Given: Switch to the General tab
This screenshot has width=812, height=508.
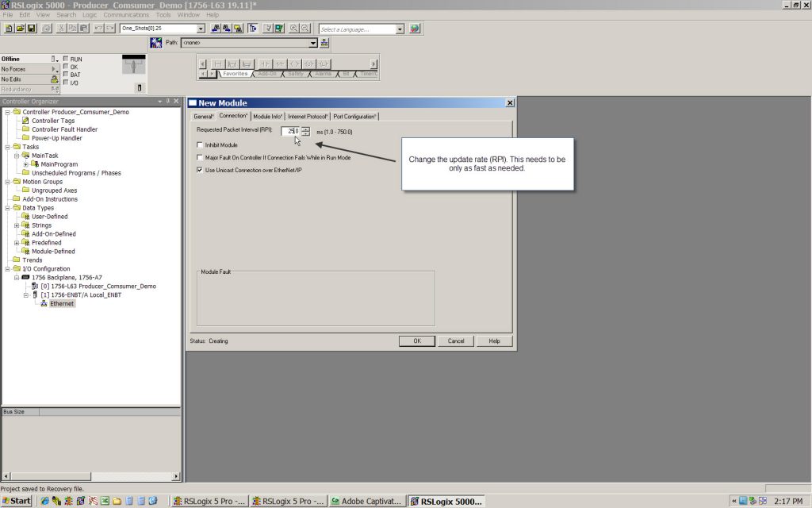Looking at the screenshot, I should click(204, 117).
